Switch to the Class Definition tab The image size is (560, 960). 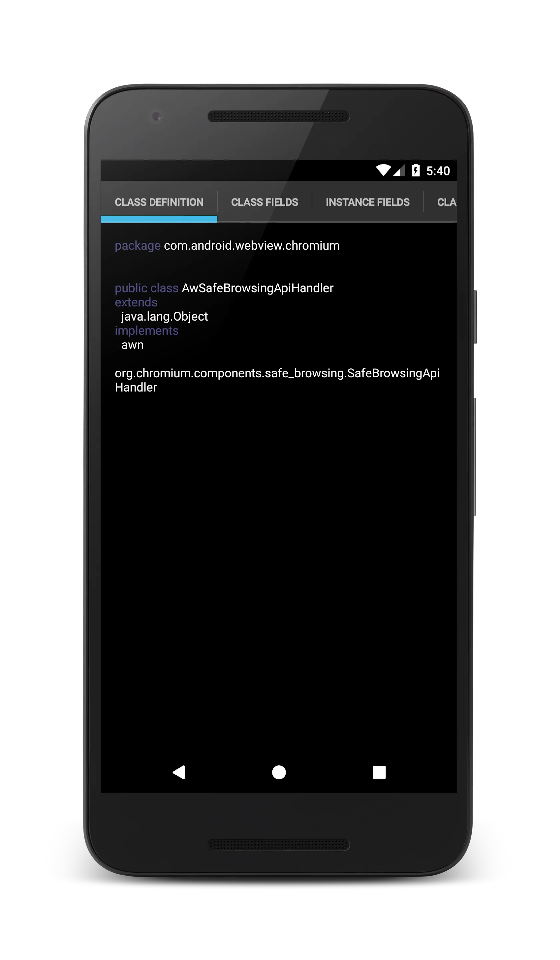click(x=159, y=202)
